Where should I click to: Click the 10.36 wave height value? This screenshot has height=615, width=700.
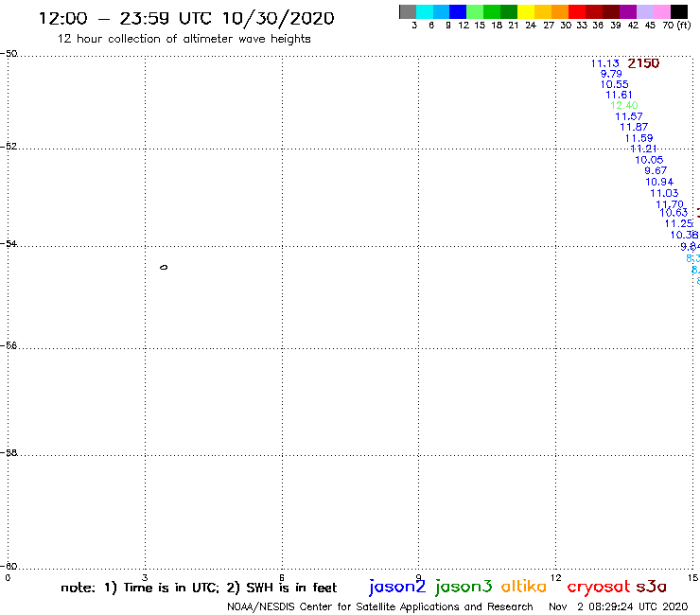684,235
